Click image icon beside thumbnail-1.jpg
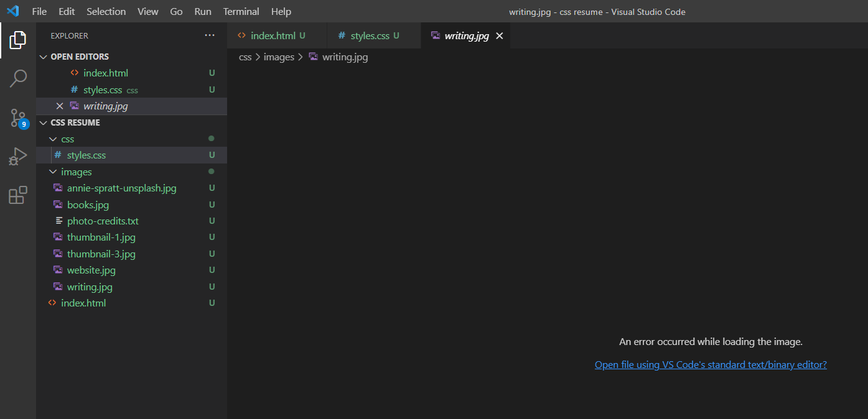 click(58, 237)
